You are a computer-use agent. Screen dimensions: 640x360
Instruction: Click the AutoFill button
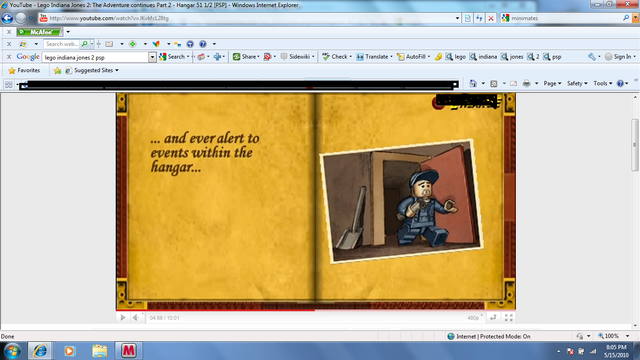click(412, 57)
